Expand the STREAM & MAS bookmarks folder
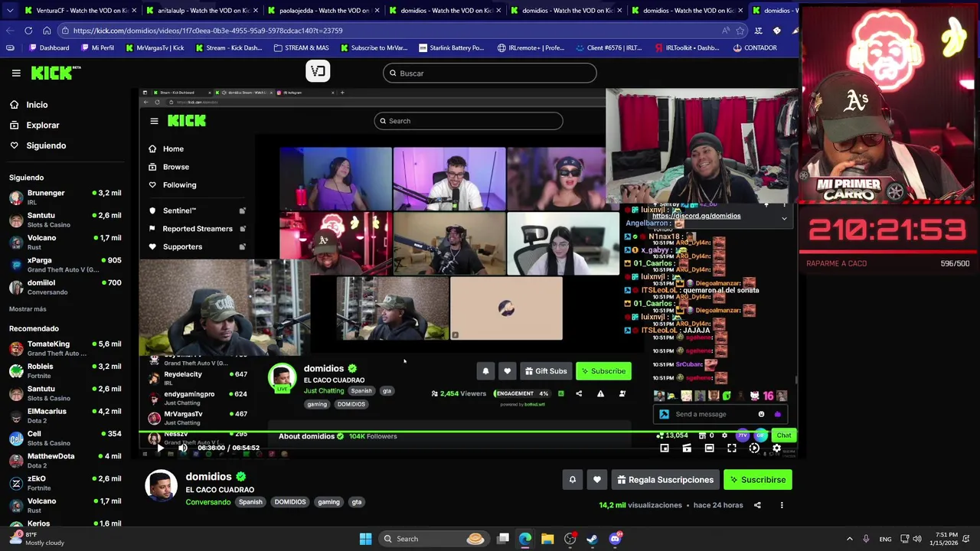The width and height of the screenshot is (980, 551). (x=301, y=47)
